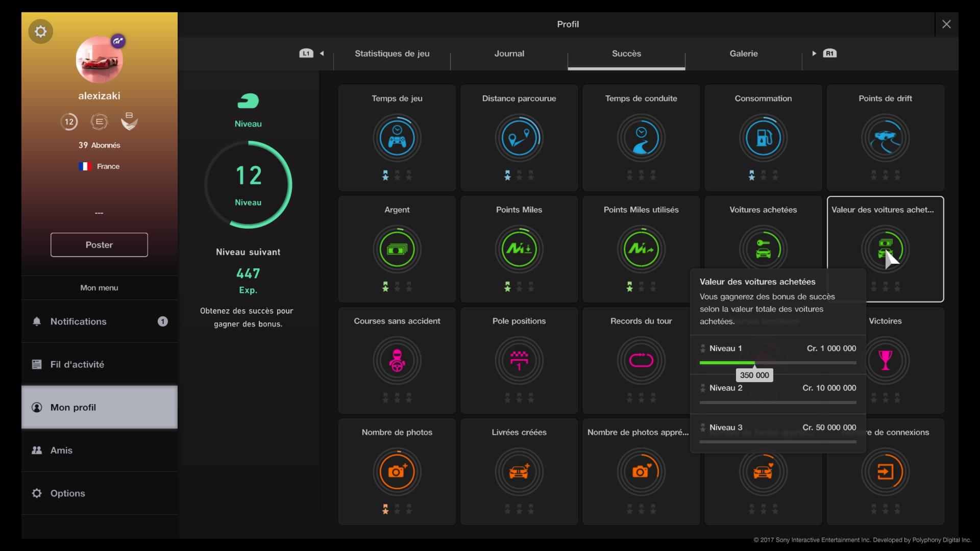Open the Victoires trophy achievement icon
The height and width of the screenshot is (551, 980).
point(885,361)
